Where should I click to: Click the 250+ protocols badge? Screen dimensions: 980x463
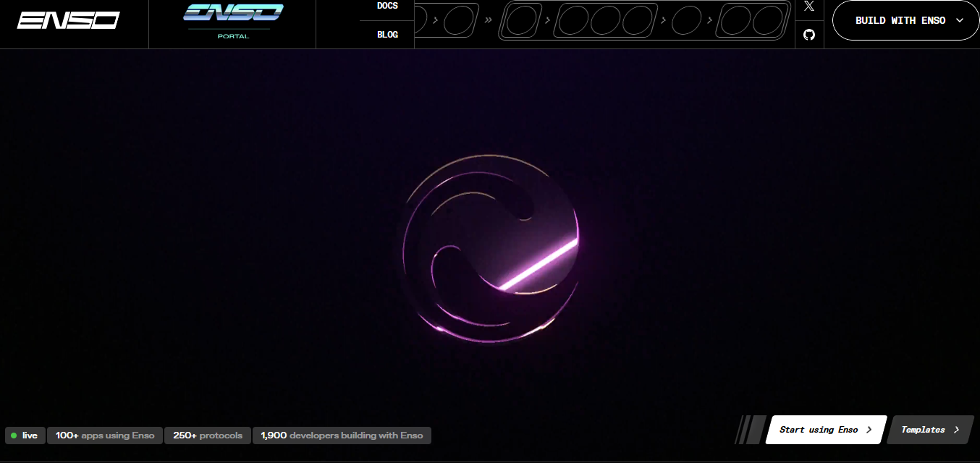[208, 436]
